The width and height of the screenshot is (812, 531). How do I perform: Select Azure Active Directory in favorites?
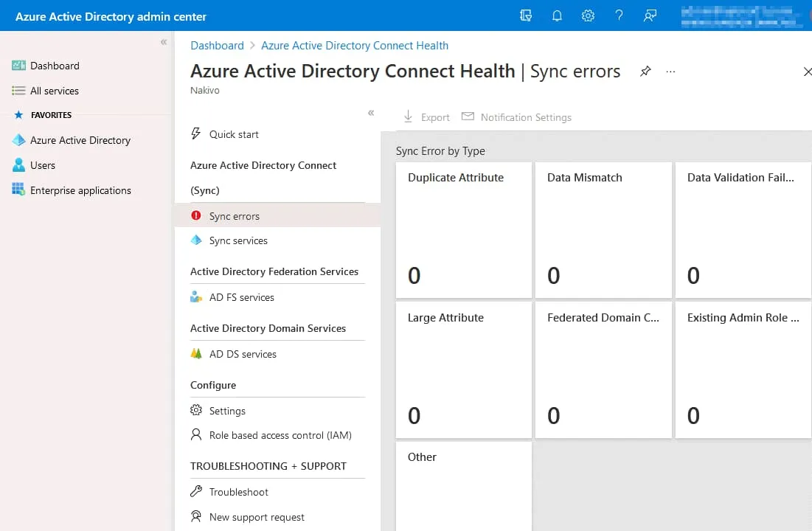pos(80,140)
